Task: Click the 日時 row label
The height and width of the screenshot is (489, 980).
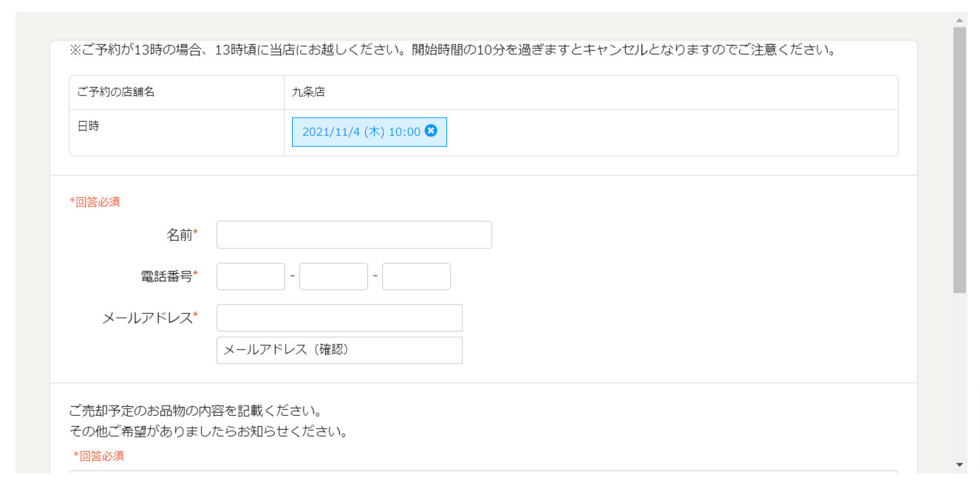Action: pyautogui.click(x=88, y=126)
